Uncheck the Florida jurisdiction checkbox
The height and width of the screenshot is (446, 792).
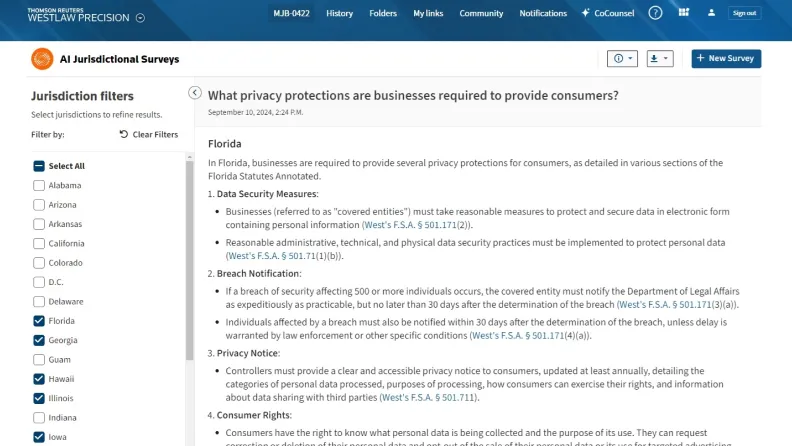pos(39,321)
